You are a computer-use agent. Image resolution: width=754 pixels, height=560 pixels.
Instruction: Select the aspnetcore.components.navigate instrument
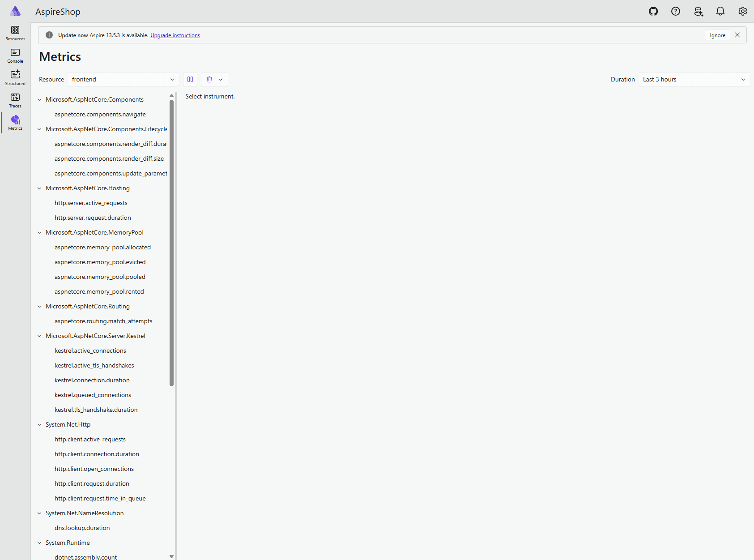(100, 114)
